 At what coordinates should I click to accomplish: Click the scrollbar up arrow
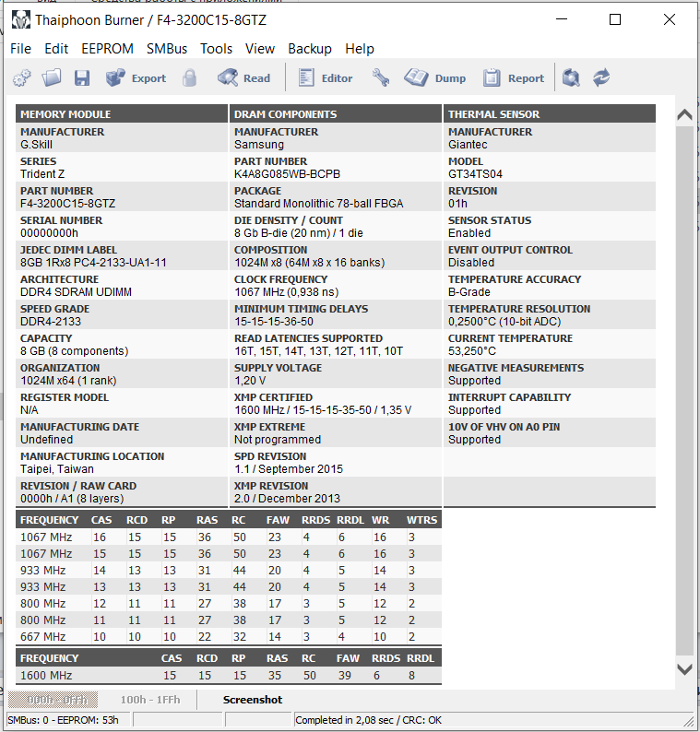coord(684,115)
